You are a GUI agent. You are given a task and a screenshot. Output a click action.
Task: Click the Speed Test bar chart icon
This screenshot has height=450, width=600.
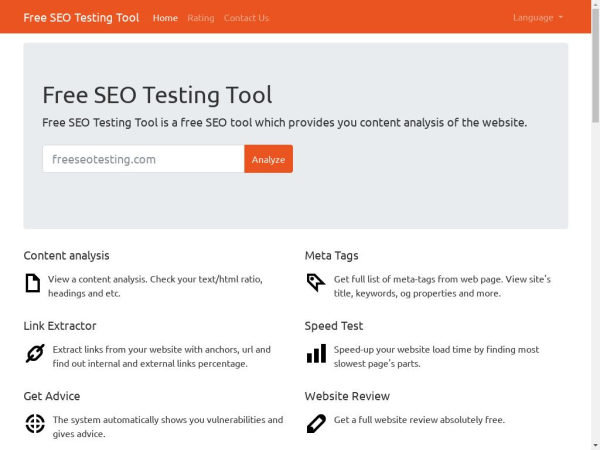click(316, 353)
